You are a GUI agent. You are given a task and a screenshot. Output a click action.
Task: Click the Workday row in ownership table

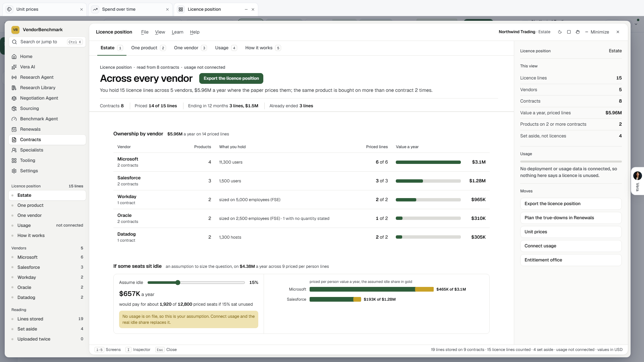[301, 200]
